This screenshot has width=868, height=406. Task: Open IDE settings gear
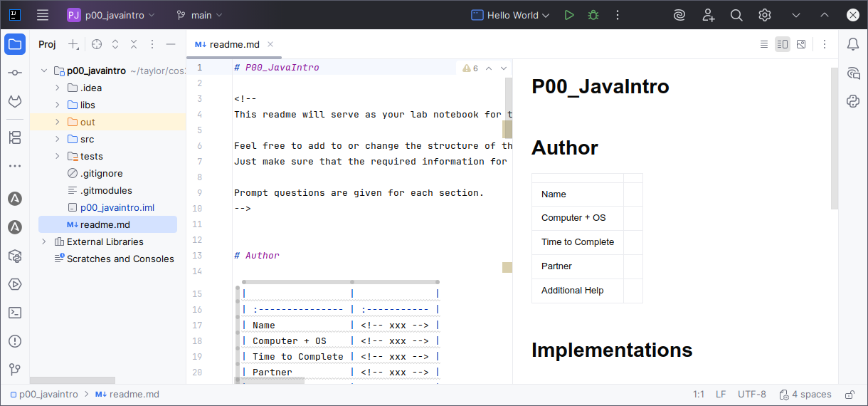coord(765,15)
